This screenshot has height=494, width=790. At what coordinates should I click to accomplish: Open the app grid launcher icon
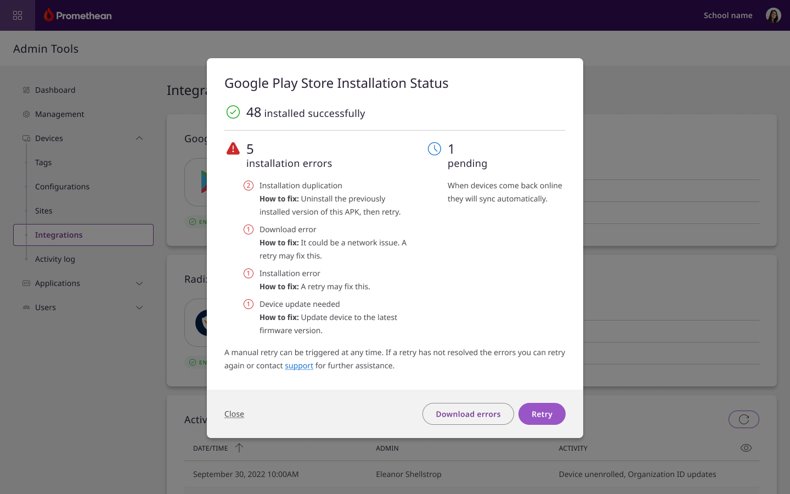tap(18, 16)
